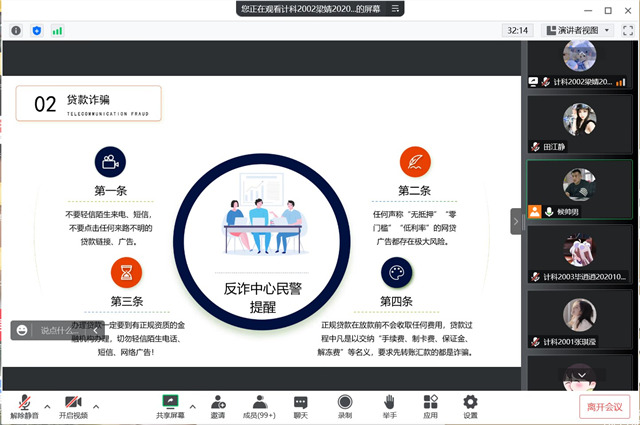Expand share options arrow beside 共享屏幕
This screenshot has height=425, width=640.
point(193,407)
